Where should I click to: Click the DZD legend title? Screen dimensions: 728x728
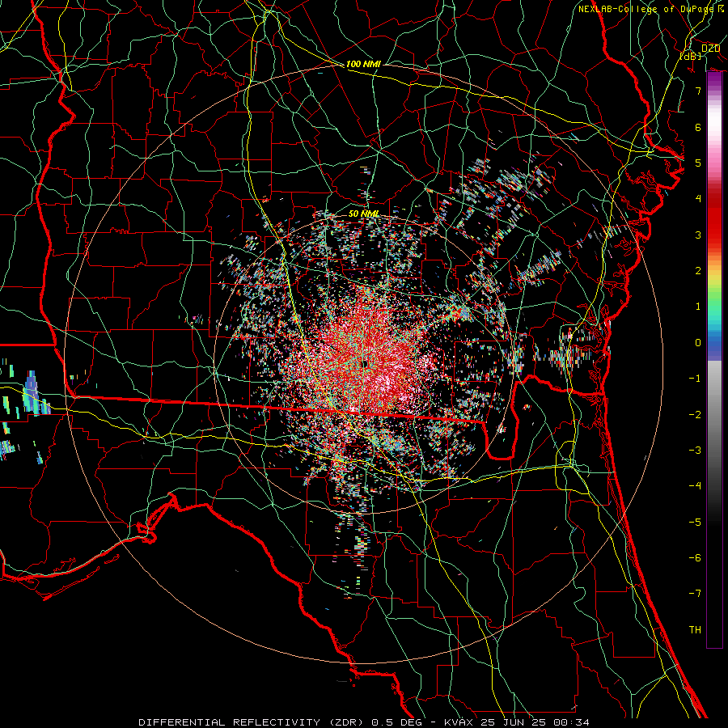pos(710,49)
